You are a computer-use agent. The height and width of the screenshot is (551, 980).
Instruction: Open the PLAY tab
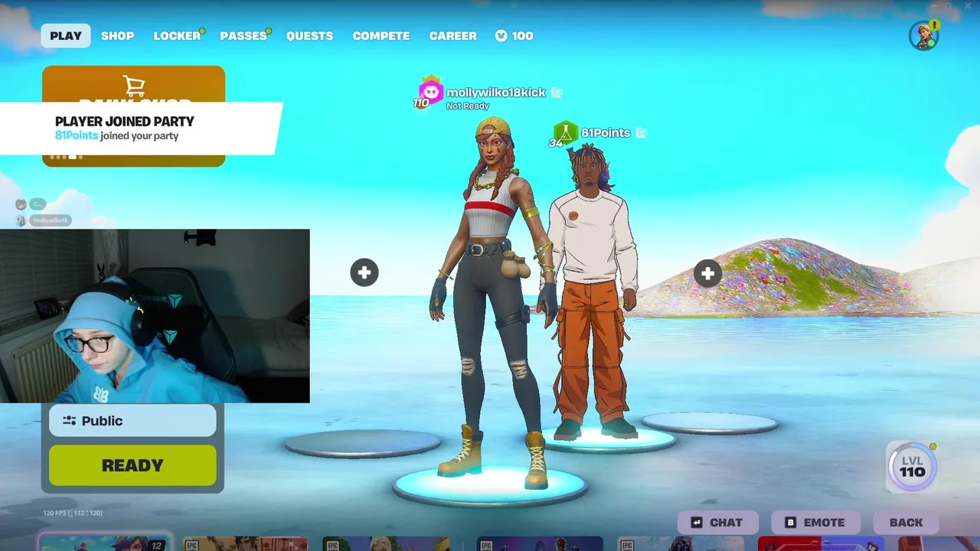(66, 36)
